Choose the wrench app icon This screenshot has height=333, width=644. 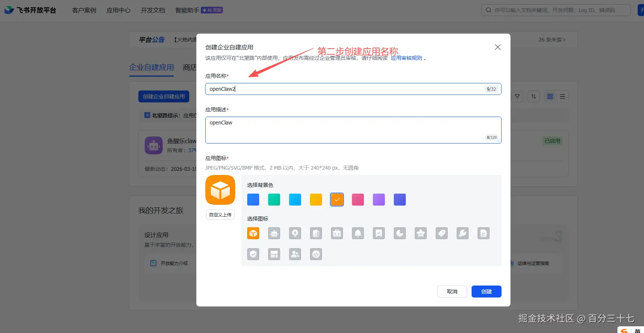coord(463,233)
